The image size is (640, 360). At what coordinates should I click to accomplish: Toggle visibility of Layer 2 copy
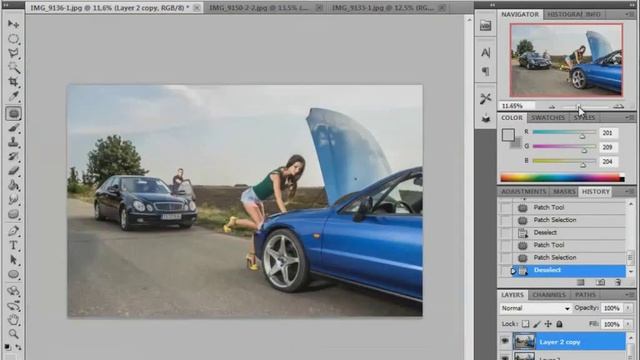coord(505,341)
